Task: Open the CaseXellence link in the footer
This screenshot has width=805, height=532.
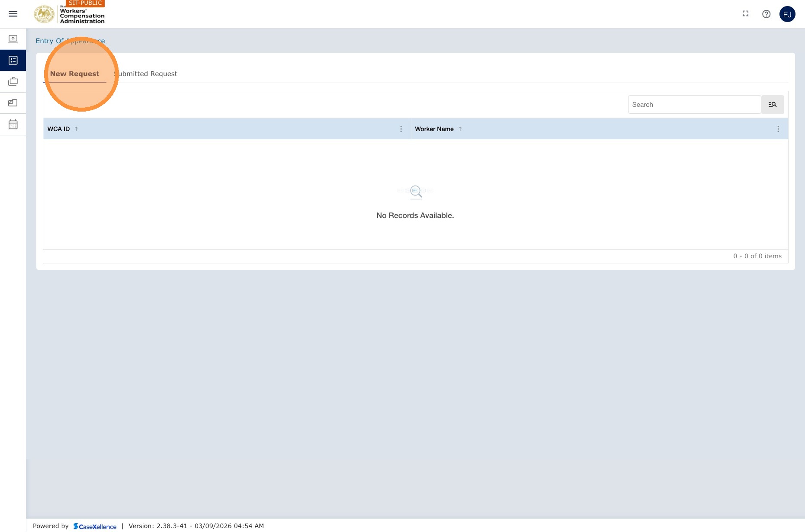Action: [x=95, y=526]
